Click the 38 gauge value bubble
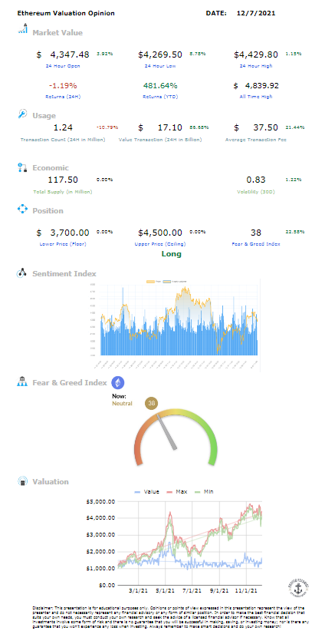Image resolution: width=335 pixels, height=644 pixels. (x=151, y=403)
